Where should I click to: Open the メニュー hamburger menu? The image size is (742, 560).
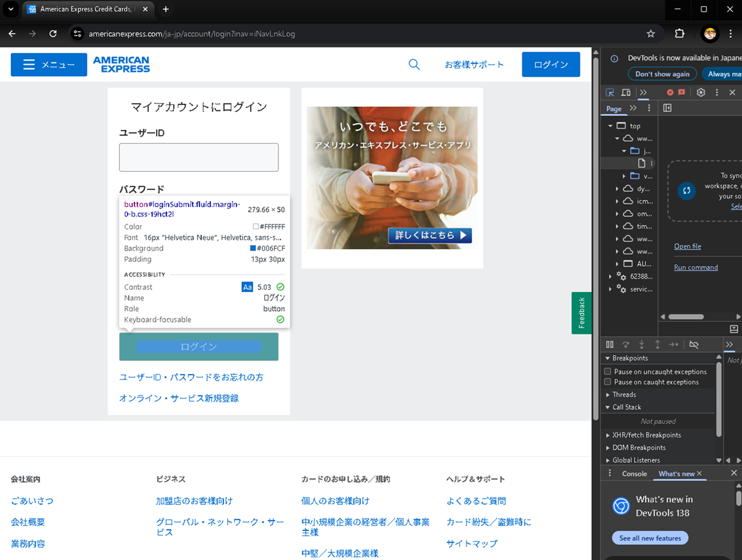click(49, 64)
